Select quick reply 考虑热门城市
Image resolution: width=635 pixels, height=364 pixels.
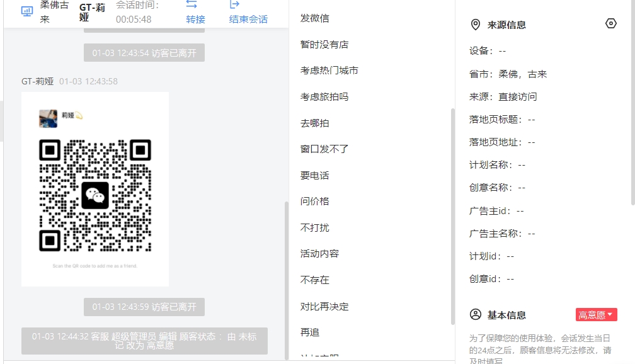tap(329, 71)
